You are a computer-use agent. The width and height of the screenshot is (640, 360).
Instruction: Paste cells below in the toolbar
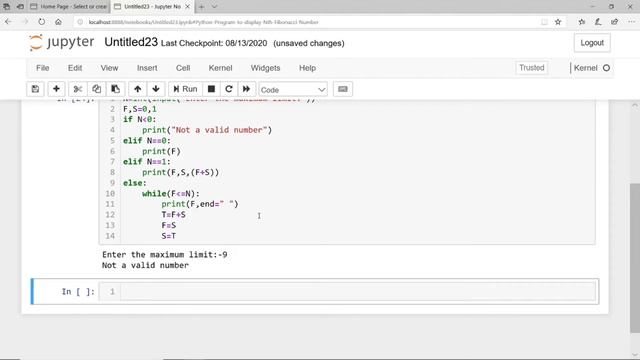116,89
